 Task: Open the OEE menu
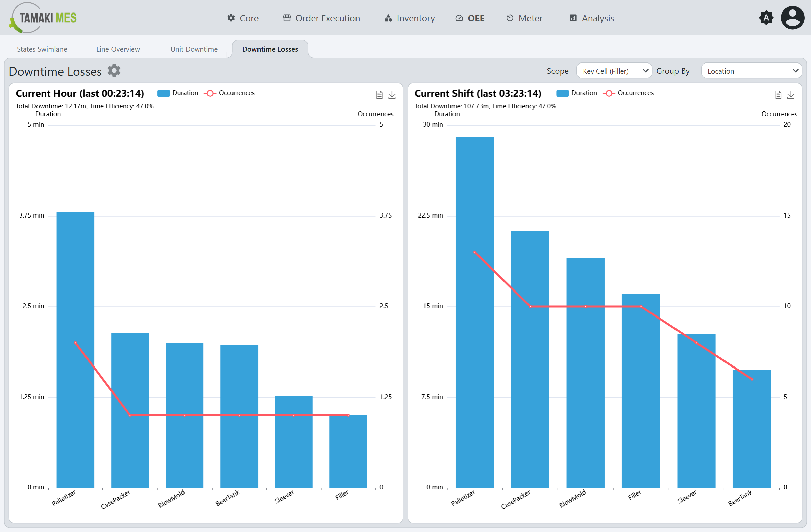point(470,18)
